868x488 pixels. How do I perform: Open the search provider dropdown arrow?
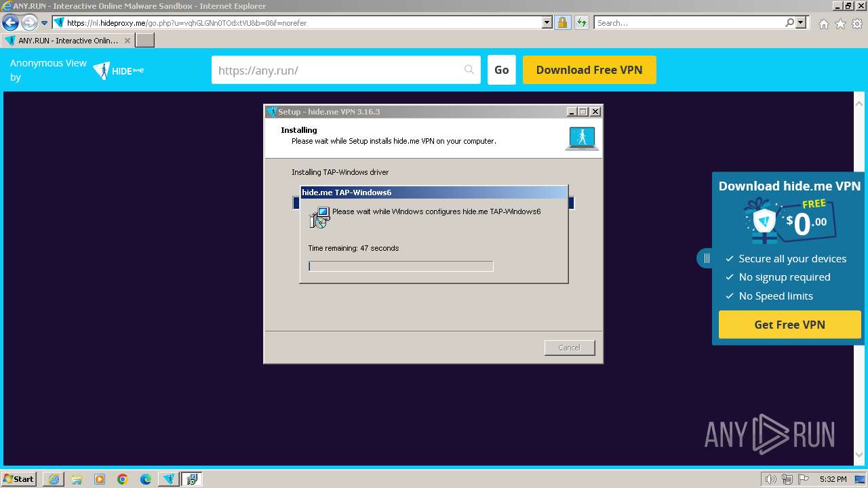click(x=801, y=22)
